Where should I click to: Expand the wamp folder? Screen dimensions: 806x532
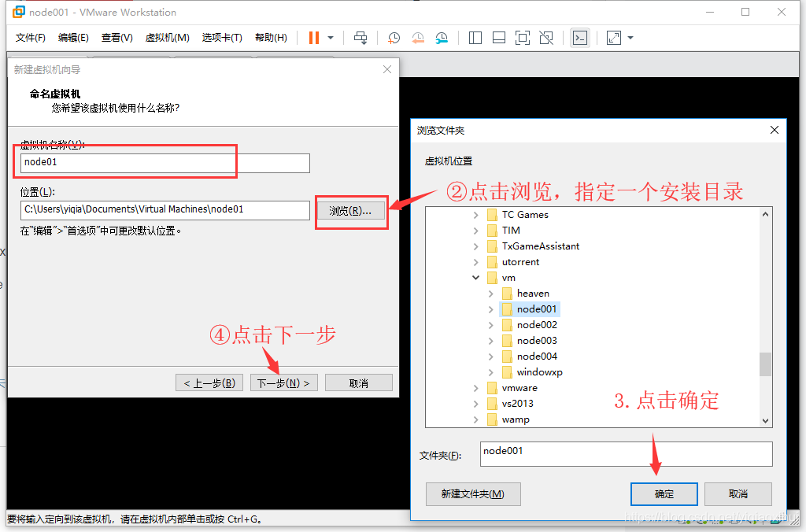[475, 419]
